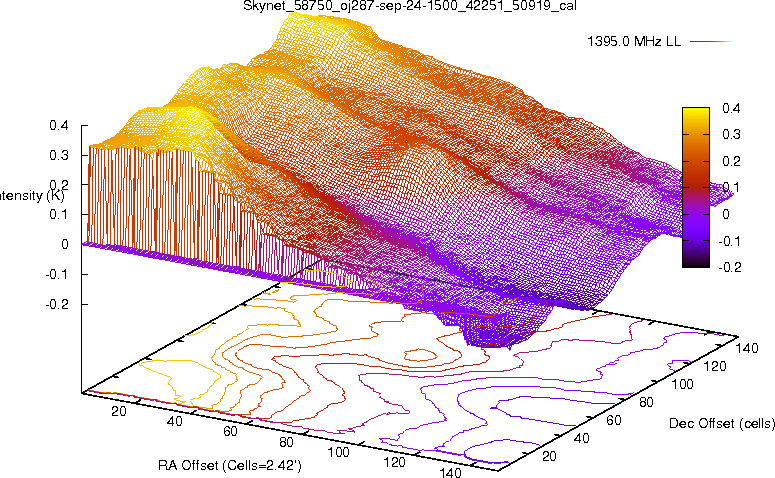
Task: Select the RA Offset axis tick 100
Action: click(x=339, y=452)
